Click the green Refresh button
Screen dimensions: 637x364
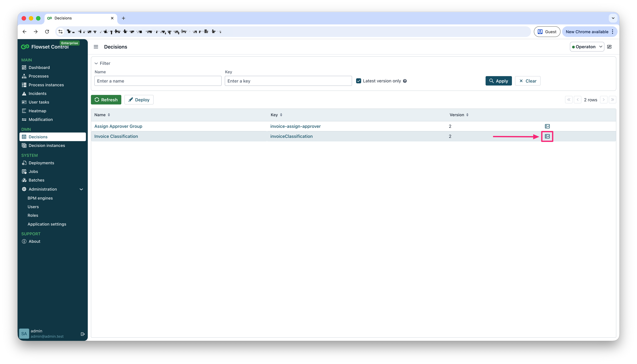tap(106, 100)
